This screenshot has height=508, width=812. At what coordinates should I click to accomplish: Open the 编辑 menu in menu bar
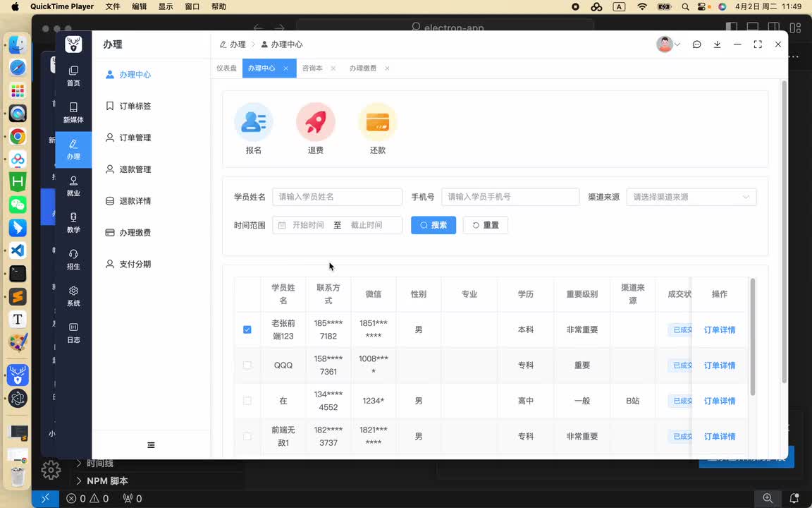[140, 7]
